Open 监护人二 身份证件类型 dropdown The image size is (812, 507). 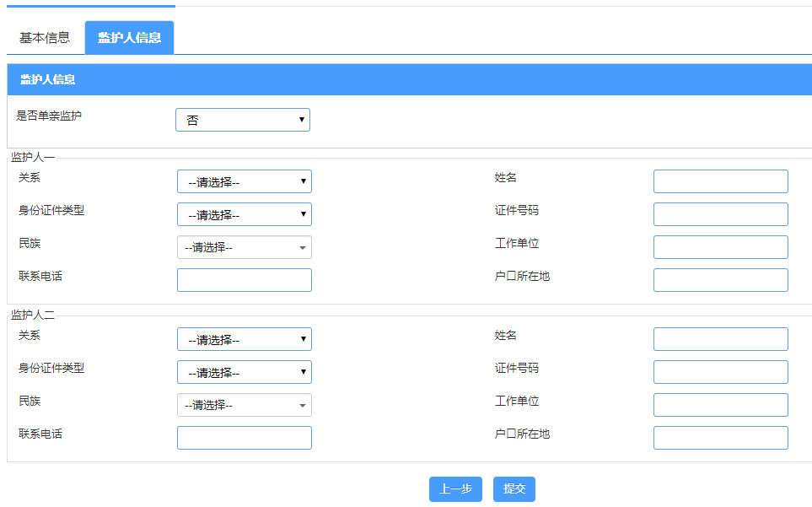point(245,372)
